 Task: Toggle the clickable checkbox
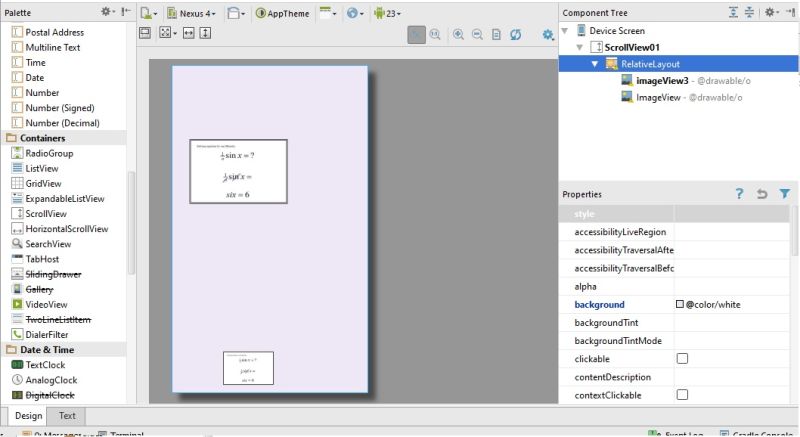[682, 358]
